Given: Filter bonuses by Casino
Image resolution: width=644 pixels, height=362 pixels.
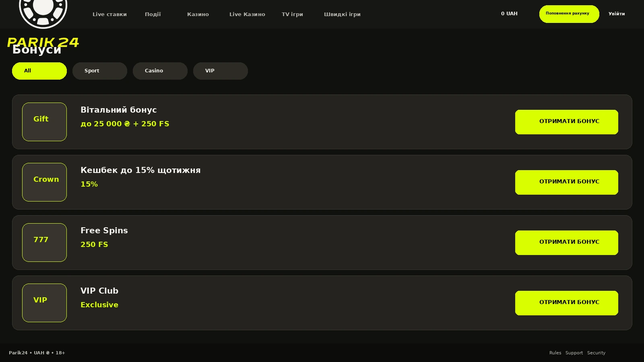Looking at the screenshot, I should pos(160,71).
